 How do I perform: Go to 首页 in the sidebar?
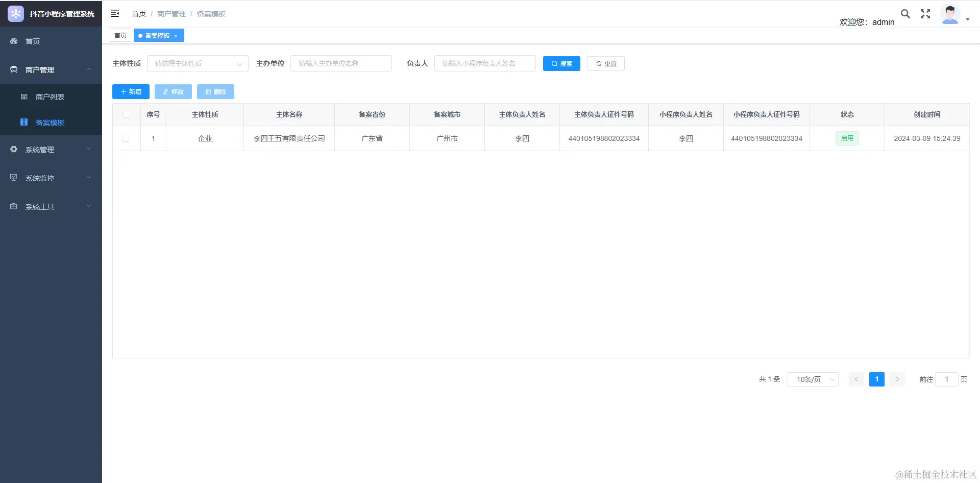point(51,41)
